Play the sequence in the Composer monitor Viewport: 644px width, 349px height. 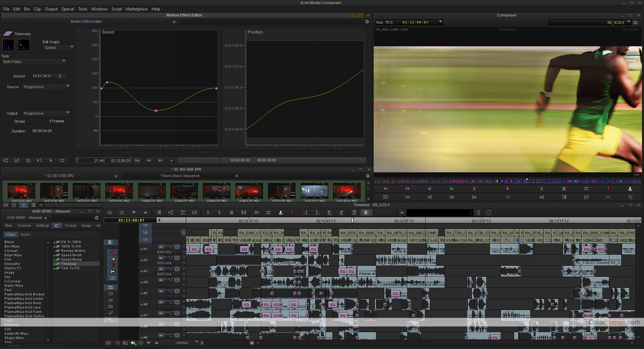coord(508,189)
